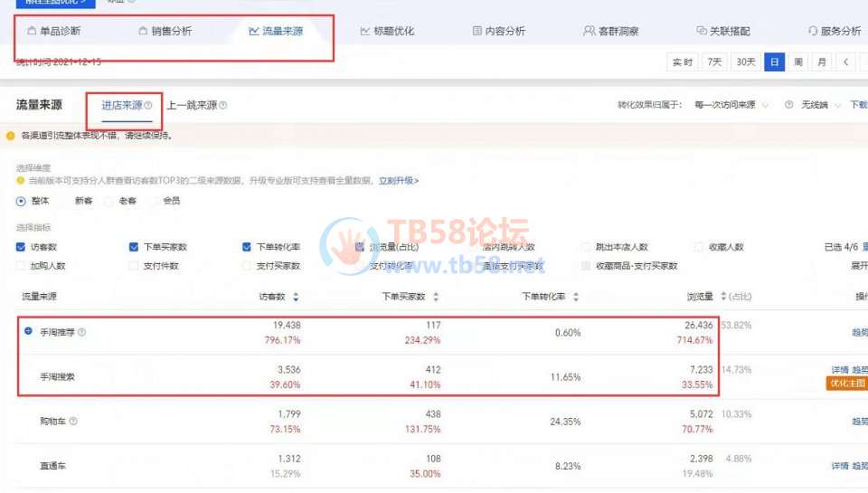
Task: Uncheck the 访客数 metric checkbox
Action: coord(21,247)
